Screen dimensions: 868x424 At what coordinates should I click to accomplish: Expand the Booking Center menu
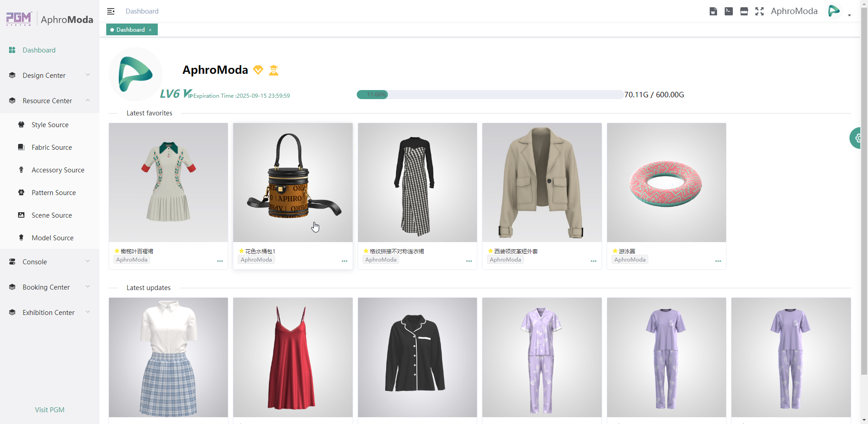point(50,287)
